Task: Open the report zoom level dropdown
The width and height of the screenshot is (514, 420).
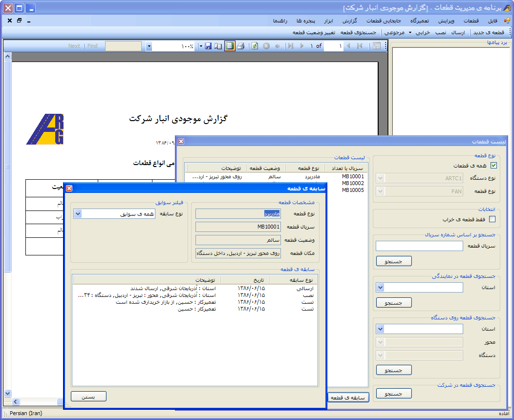Action: (x=149, y=46)
